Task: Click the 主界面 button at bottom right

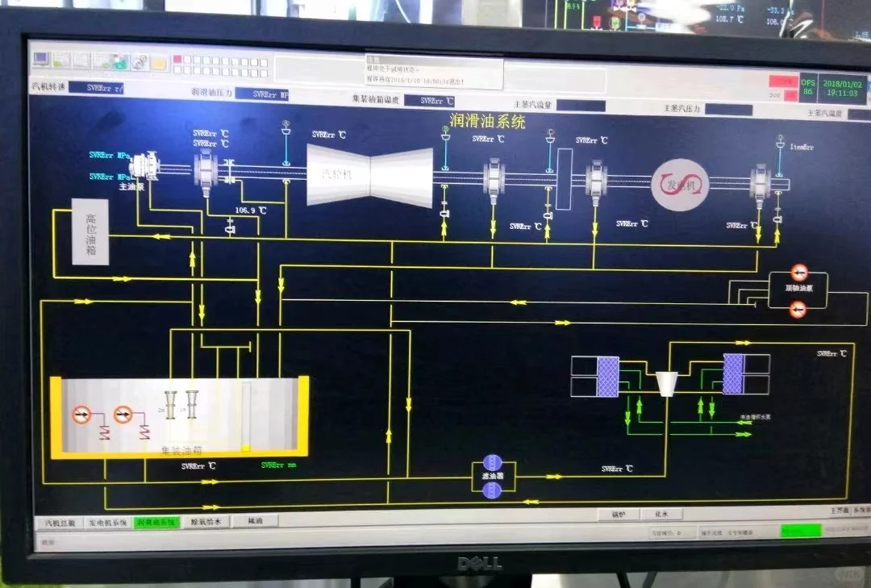Action: point(840,511)
